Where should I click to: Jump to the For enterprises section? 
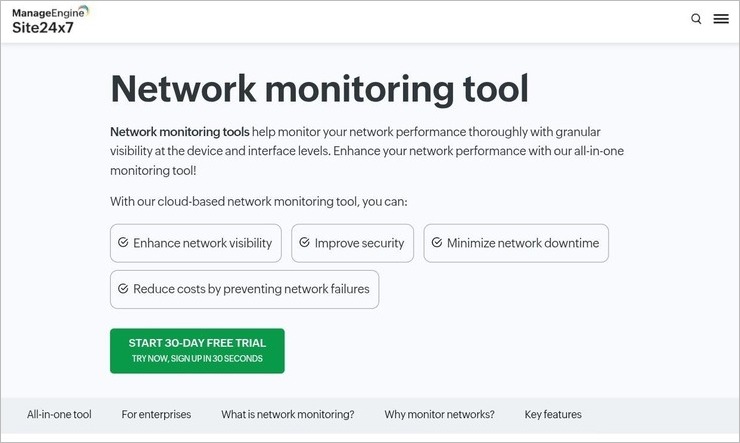pyautogui.click(x=156, y=414)
